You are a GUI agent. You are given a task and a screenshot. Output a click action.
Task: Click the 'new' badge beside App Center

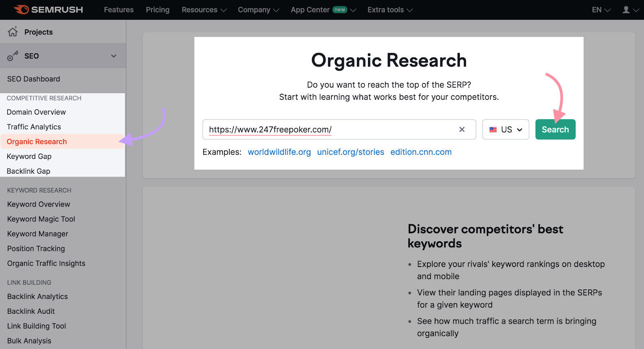(340, 10)
